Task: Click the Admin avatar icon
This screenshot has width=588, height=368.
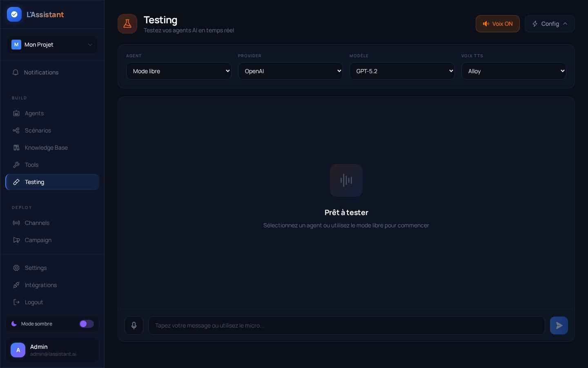Action: (18, 350)
